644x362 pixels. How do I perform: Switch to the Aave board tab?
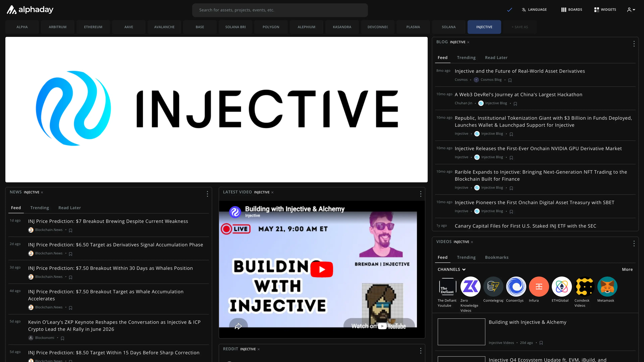(129, 27)
